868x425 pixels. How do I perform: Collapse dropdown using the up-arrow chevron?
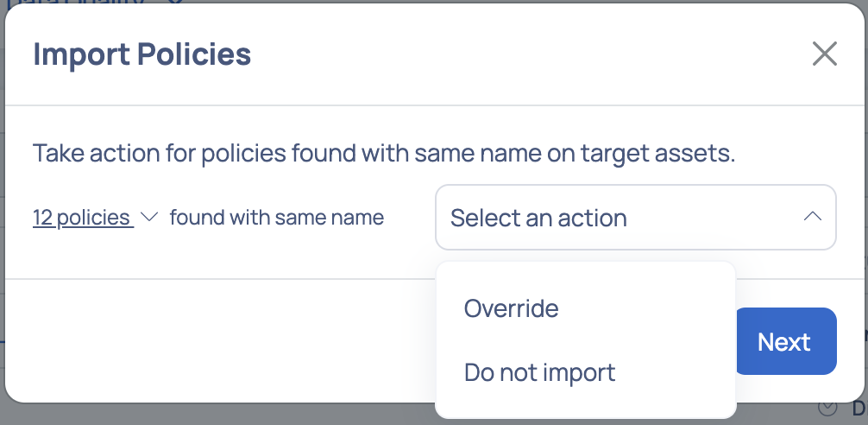pyautogui.click(x=812, y=217)
